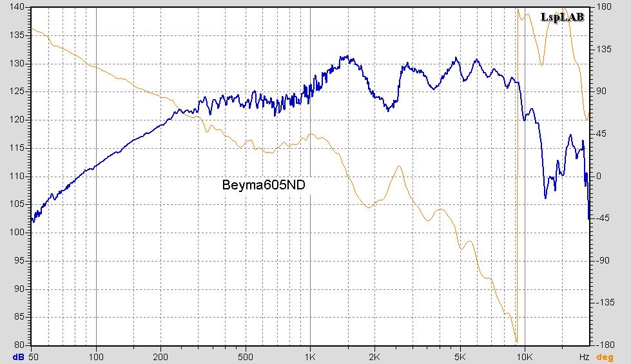631x364 pixels.
Task: Click the Hz frequency unit label
Action: tap(585, 357)
